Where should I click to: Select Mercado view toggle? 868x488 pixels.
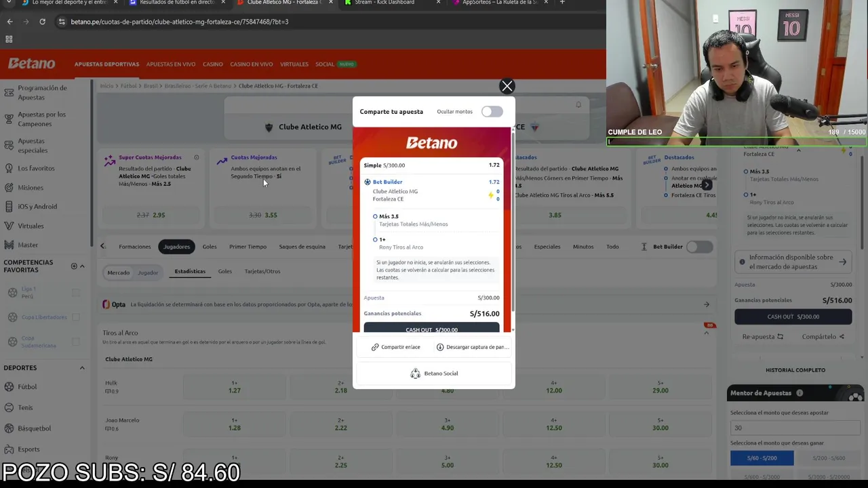point(118,272)
